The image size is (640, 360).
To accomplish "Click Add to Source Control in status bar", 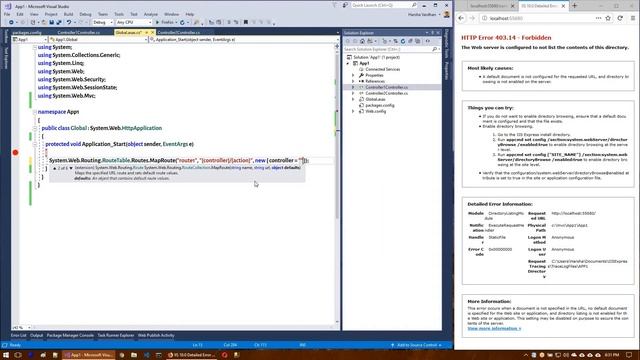I will [x=416, y=345].
